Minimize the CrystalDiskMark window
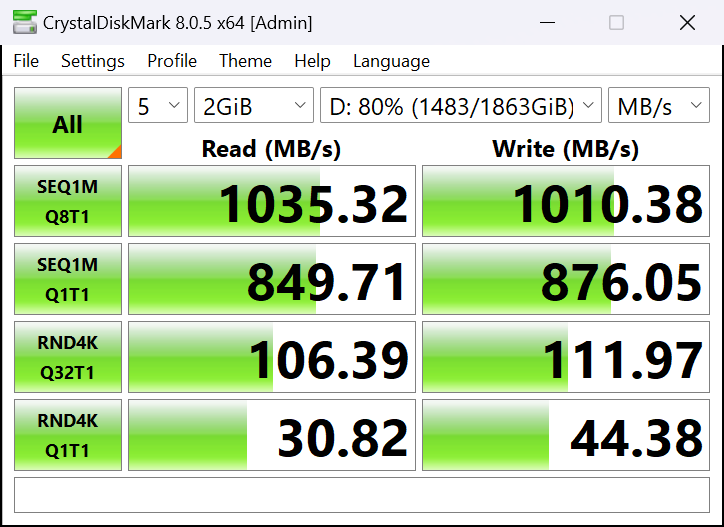Screen dimensions: 724x527 pyautogui.click(x=547, y=22)
